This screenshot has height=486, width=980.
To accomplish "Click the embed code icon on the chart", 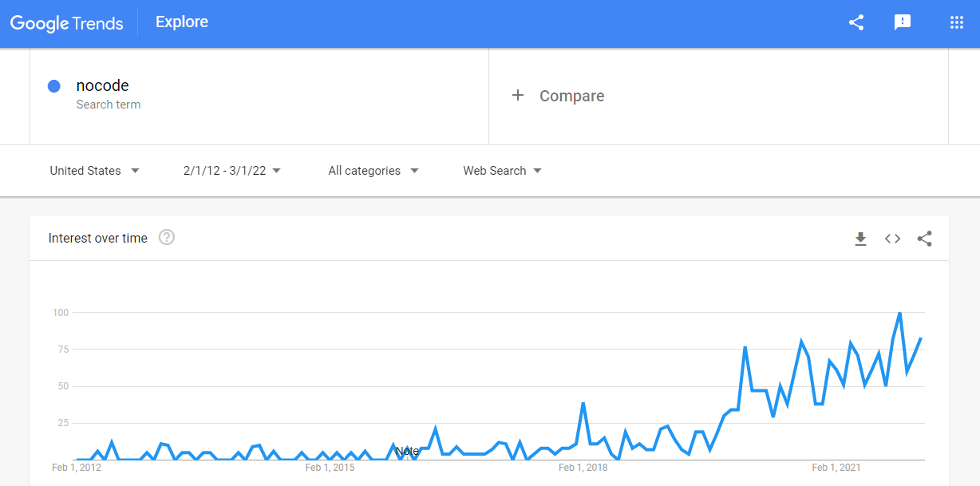I will pos(892,239).
